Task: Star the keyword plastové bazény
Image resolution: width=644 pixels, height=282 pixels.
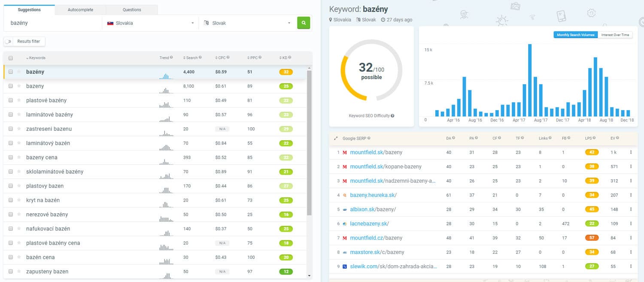Action: pyautogui.click(x=18, y=100)
